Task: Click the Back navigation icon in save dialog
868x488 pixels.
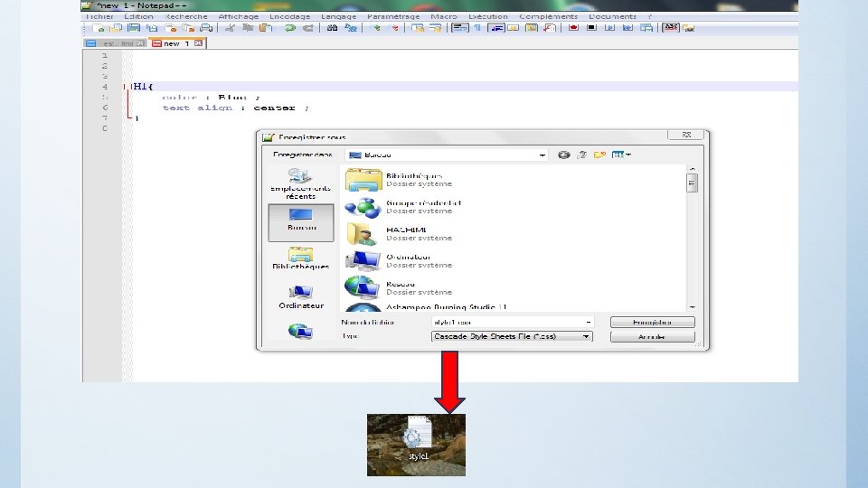Action: point(563,155)
